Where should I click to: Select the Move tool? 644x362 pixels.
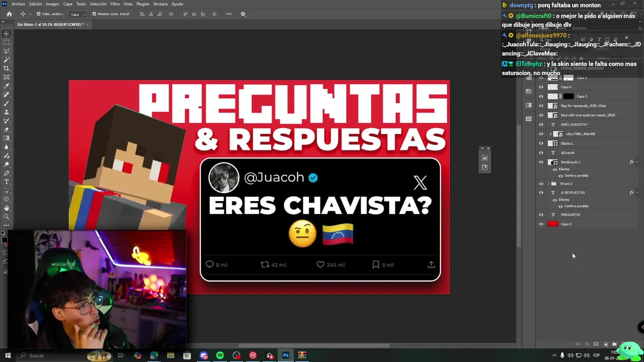coord(7,34)
